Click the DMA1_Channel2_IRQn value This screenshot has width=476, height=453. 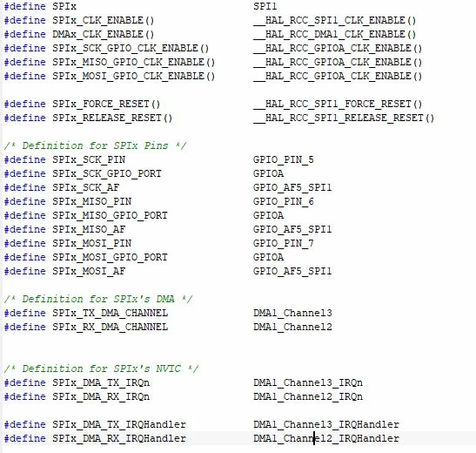coord(308,396)
